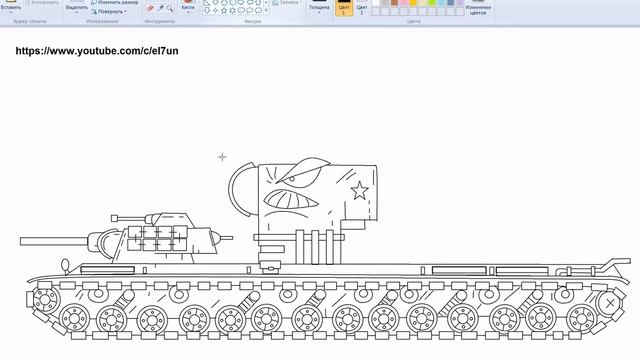Select the Magnifier zoom tool
Image resolution: width=640 pixels, height=360 pixels.
(170, 8)
